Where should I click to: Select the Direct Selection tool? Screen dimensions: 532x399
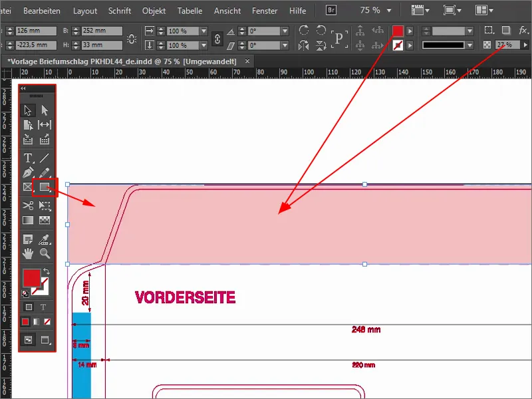45,110
